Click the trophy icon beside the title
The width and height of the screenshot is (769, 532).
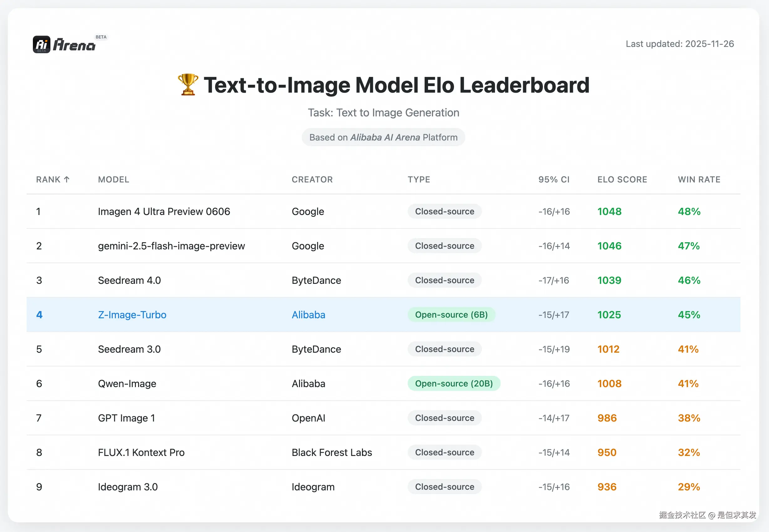[x=188, y=85]
